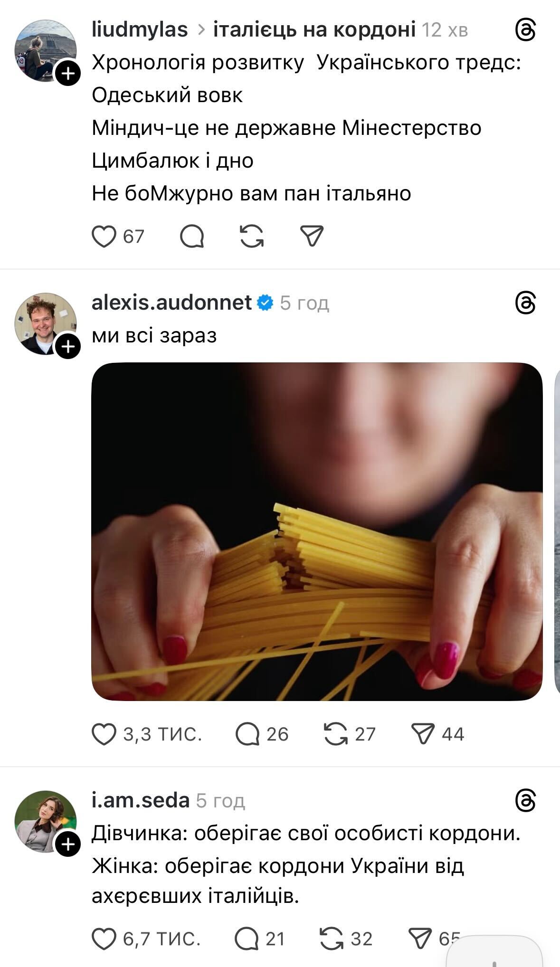Viewport: 560px width, 967px height.
Task: View the broken spaghetti photo
Action: [317, 531]
